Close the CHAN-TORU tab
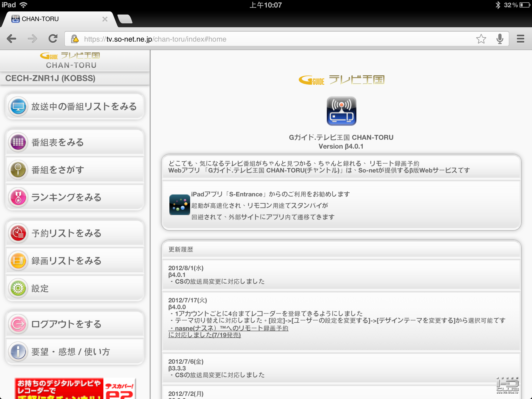This screenshot has height=399, width=532. click(105, 19)
